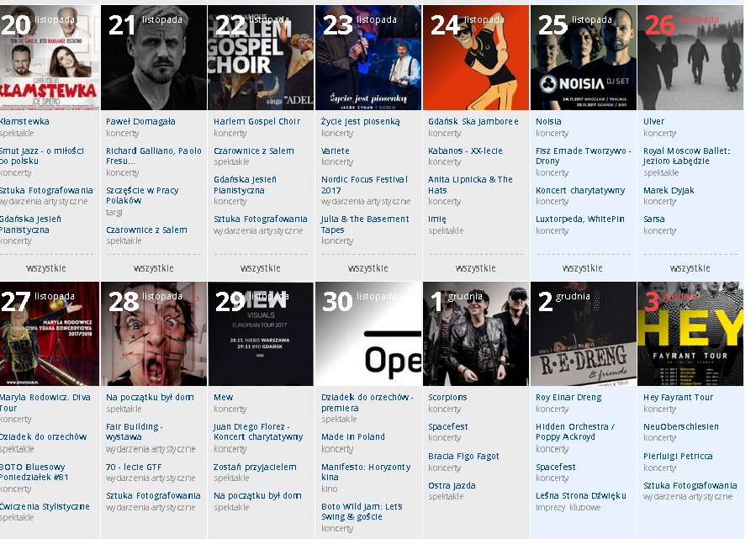Open Boto Wild Jam: Lets Swing & goście
Screen dimensions: 756x539
362,511
